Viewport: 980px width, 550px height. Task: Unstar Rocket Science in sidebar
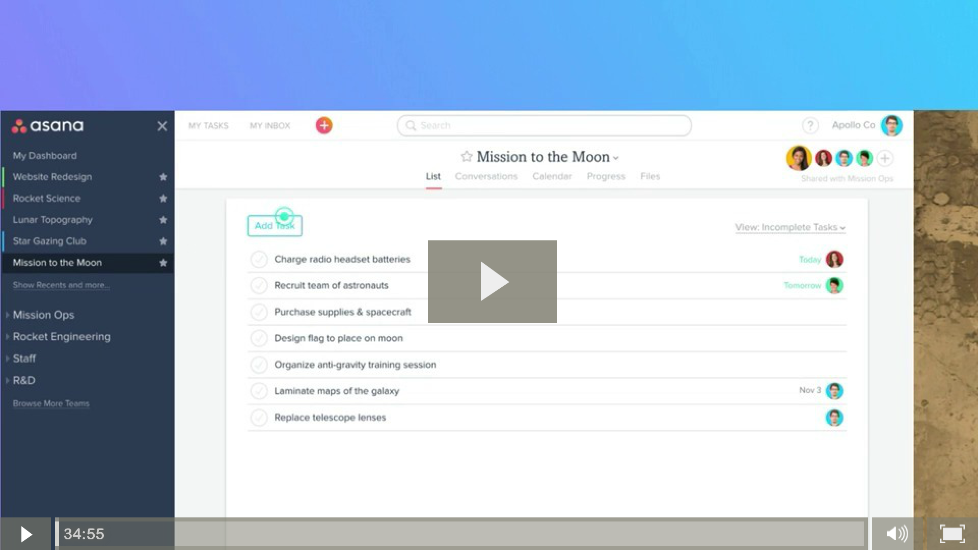coord(163,199)
